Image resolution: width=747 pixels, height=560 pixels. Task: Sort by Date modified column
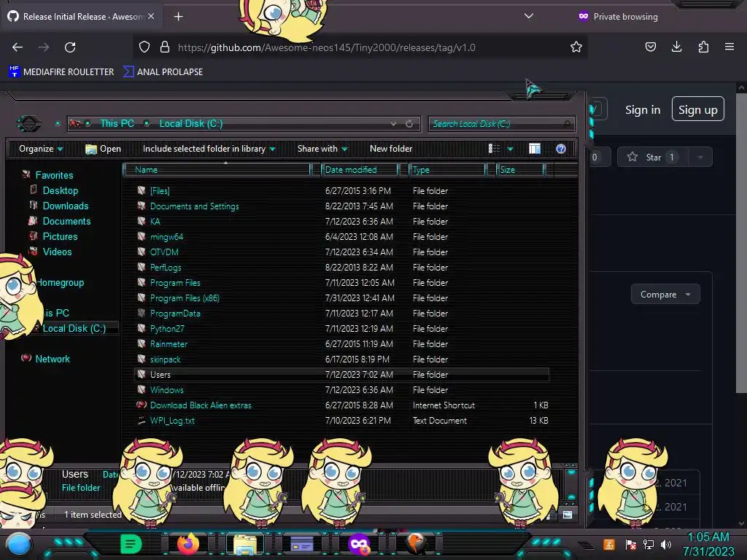tap(360, 170)
